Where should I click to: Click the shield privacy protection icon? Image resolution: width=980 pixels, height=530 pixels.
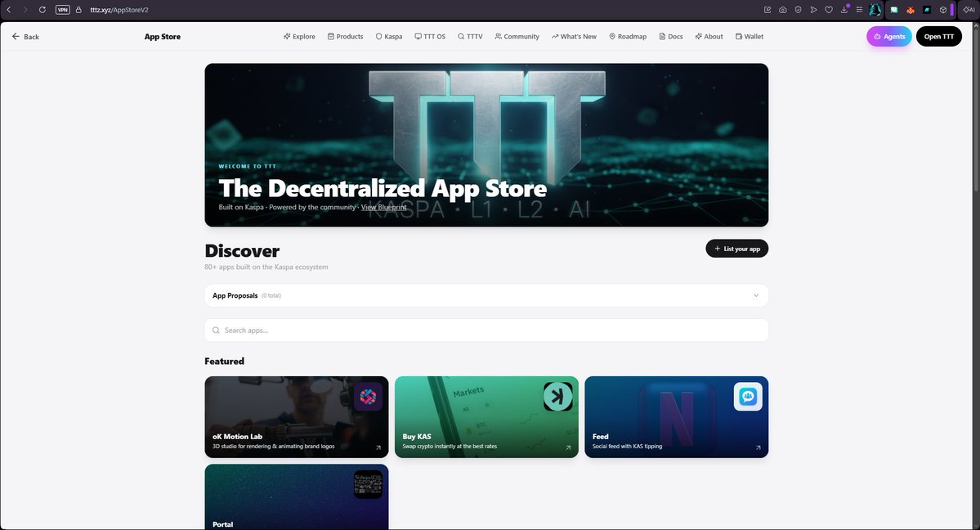tap(798, 10)
